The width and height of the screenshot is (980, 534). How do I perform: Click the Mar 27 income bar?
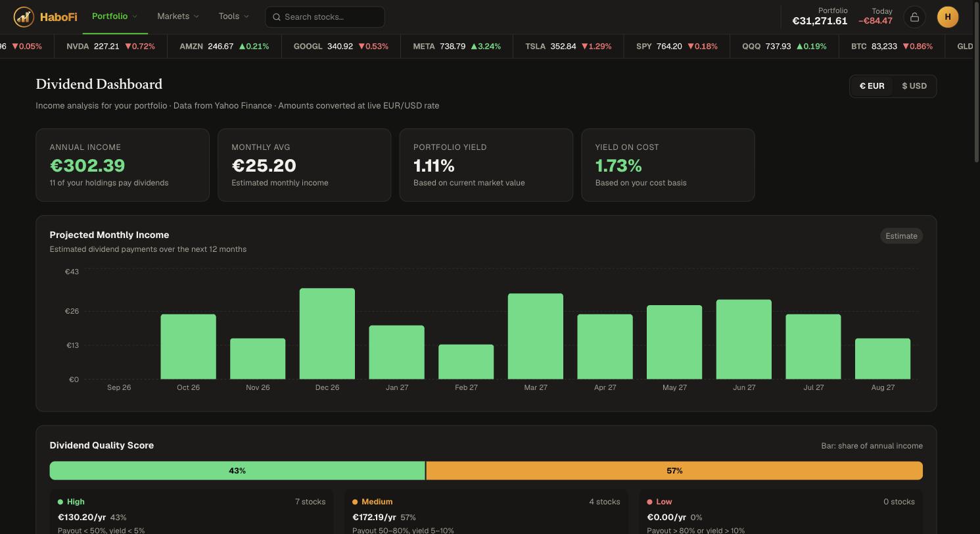click(536, 336)
